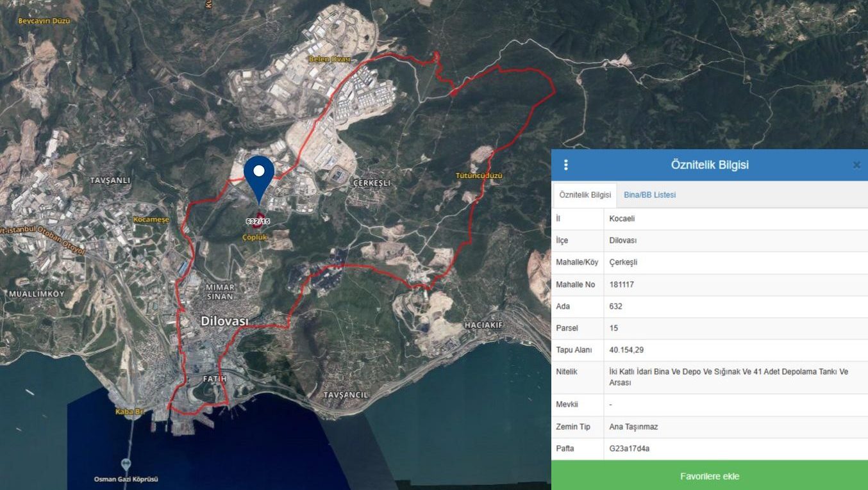Image resolution: width=868 pixels, height=490 pixels.
Task: Click the Dilovası town label on map
Action: click(x=224, y=321)
